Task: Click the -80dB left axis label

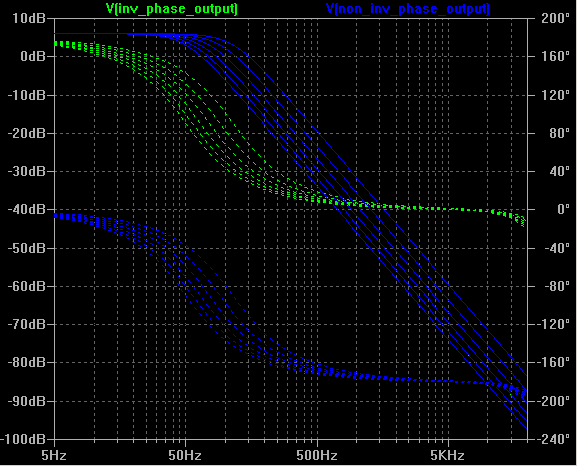Action: click(26, 363)
